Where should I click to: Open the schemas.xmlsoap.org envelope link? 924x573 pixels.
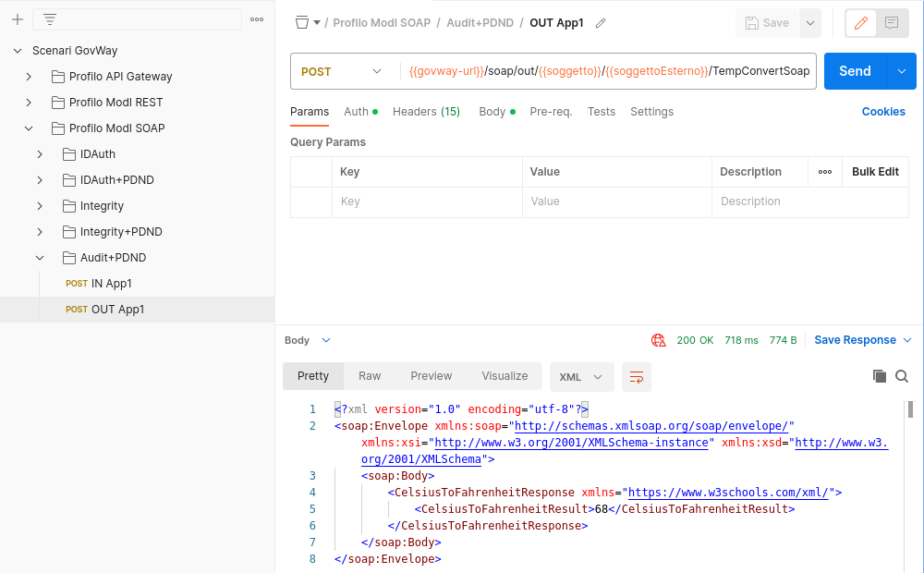point(651,426)
